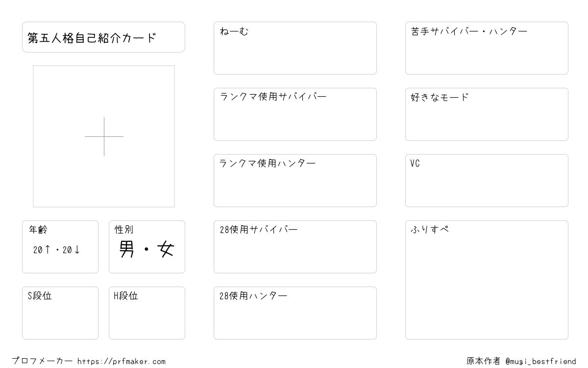Click the 苦手サバイバー・ハンター box
Image resolution: width=588 pixels, height=368 pixels.
[x=487, y=48]
